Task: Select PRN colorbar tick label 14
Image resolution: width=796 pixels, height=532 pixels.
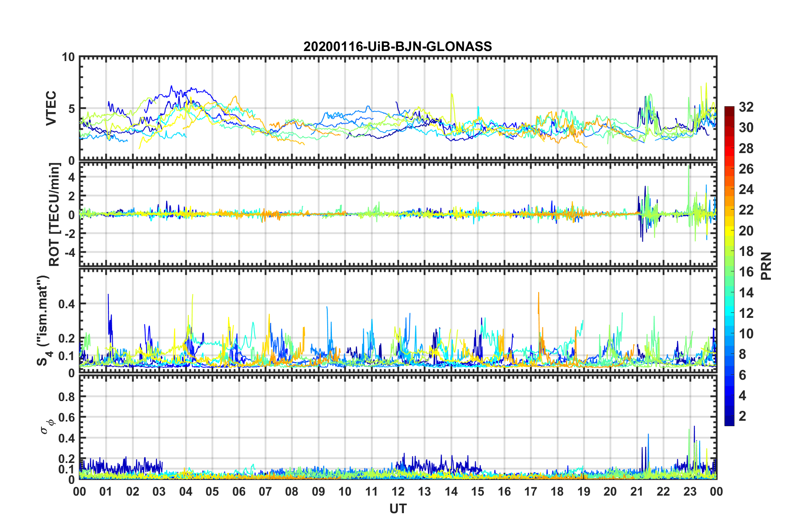Action: point(746,293)
